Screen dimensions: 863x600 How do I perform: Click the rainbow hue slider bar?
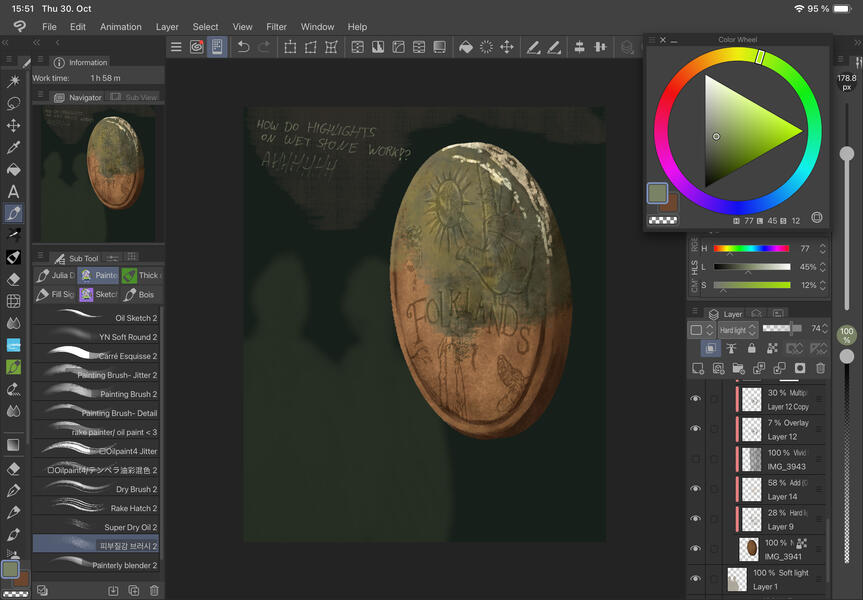(x=751, y=248)
